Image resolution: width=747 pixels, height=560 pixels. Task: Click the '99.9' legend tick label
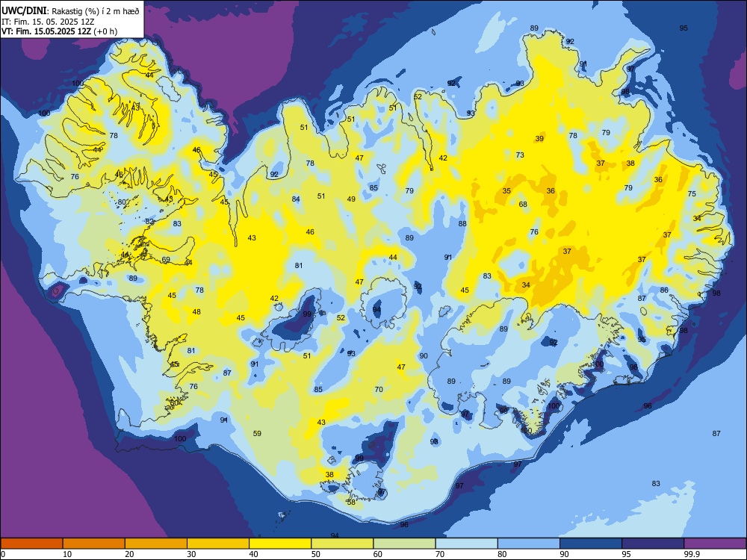pos(691,554)
